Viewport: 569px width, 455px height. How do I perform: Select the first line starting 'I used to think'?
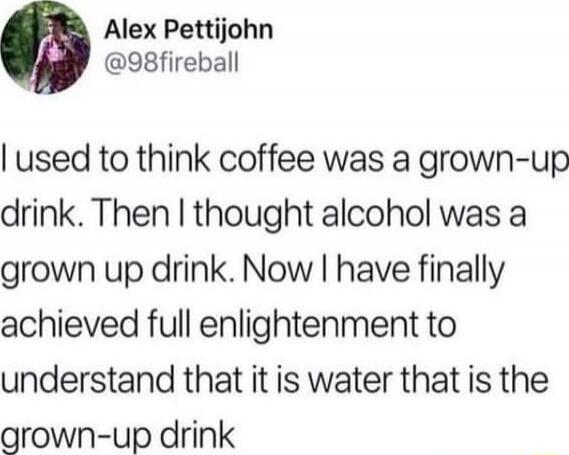tap(284, 162)
